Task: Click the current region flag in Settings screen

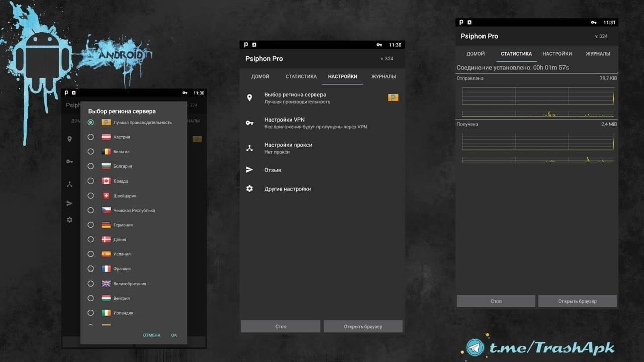Action: click(x=393, y=97)
